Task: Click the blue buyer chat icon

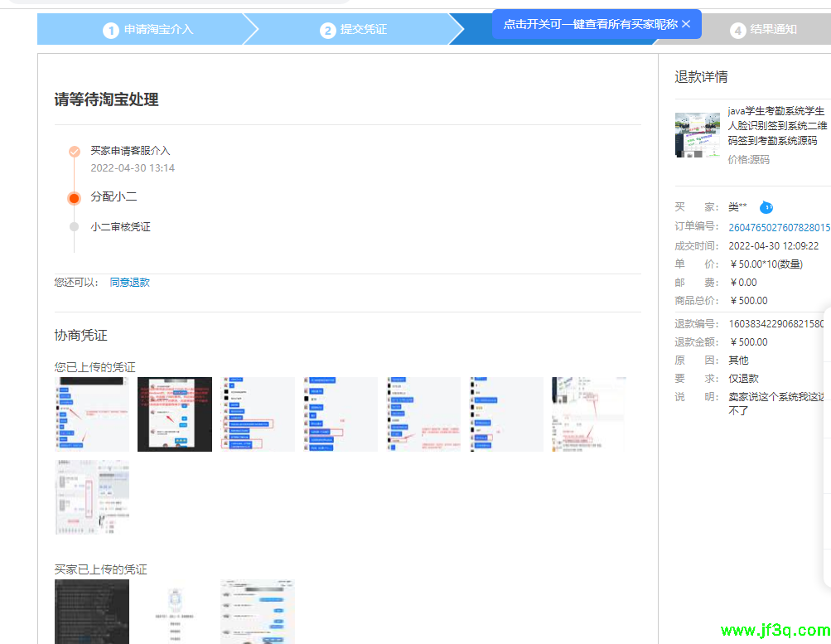Action: pyautogui.click(x=766, y=206)
